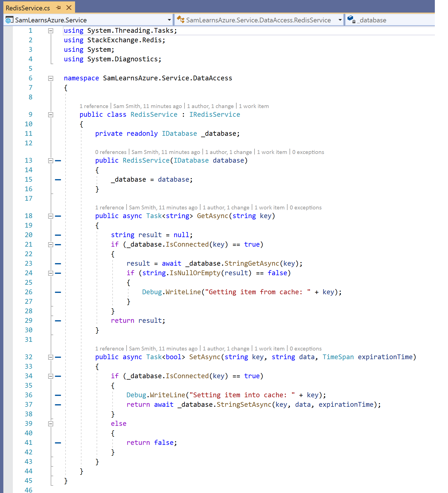448x493 pixels.
Task: Click the _database field icon in navigation bar
Action: [x=351, y=20]
